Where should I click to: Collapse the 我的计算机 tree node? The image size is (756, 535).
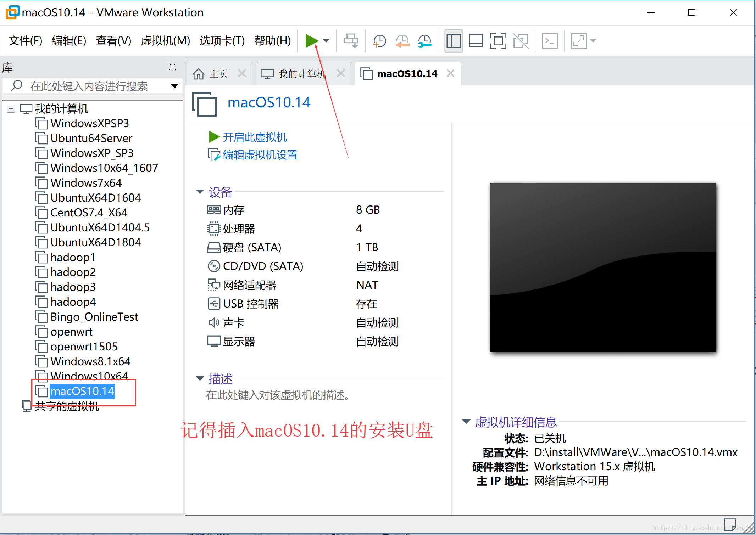[x=11, y=109]
